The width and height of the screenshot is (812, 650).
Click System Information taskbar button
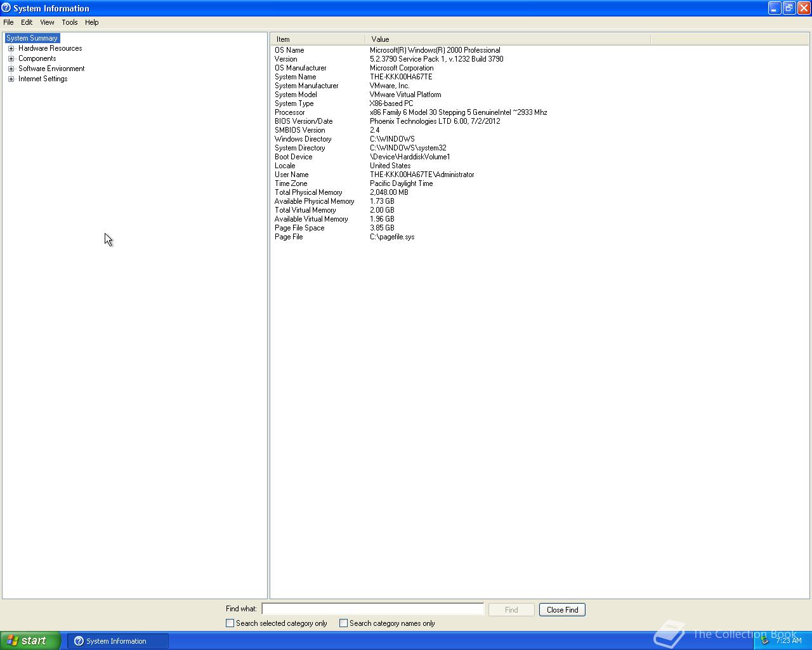coord(117,641)
